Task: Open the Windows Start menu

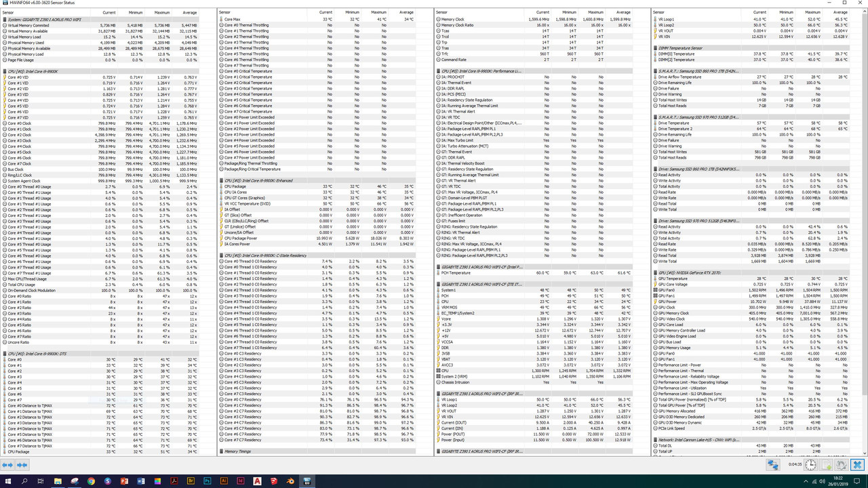Action: point(9,481)
